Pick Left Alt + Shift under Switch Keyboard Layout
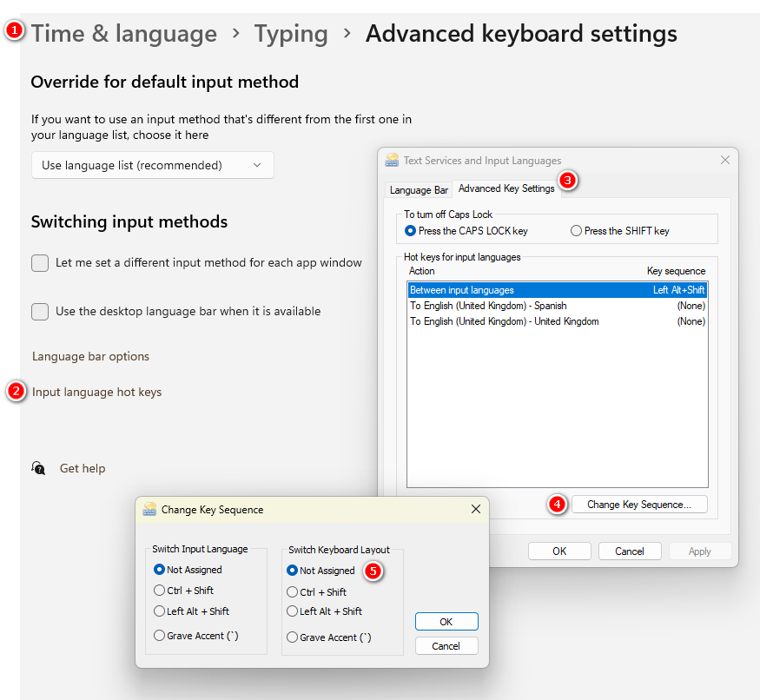Screen dimensions: 760x700 [292, 611]
